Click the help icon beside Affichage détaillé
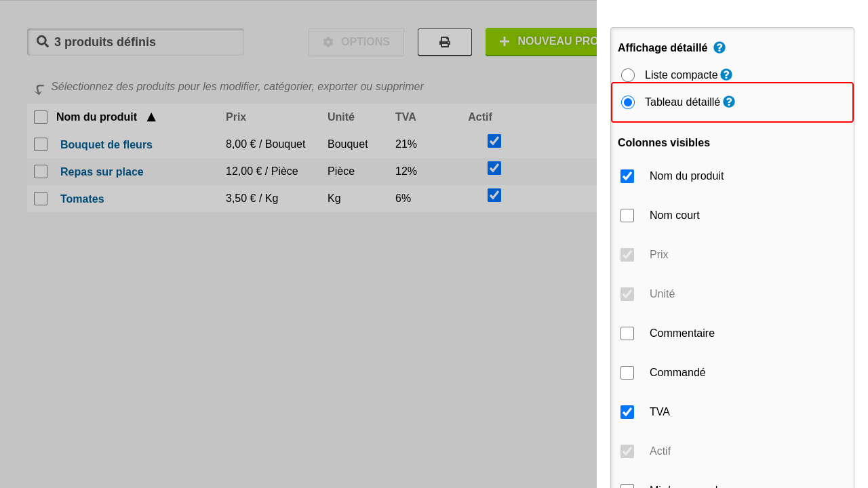 tap(719, 47)
